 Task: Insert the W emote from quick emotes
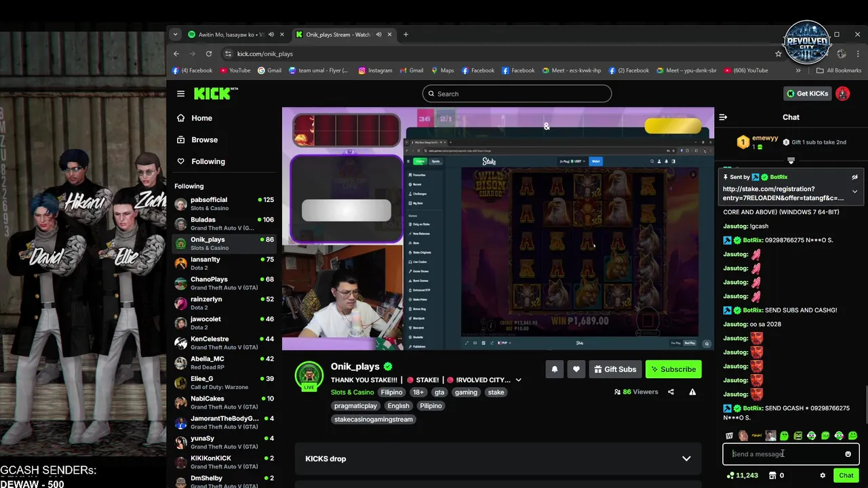(x=729, y=436)
